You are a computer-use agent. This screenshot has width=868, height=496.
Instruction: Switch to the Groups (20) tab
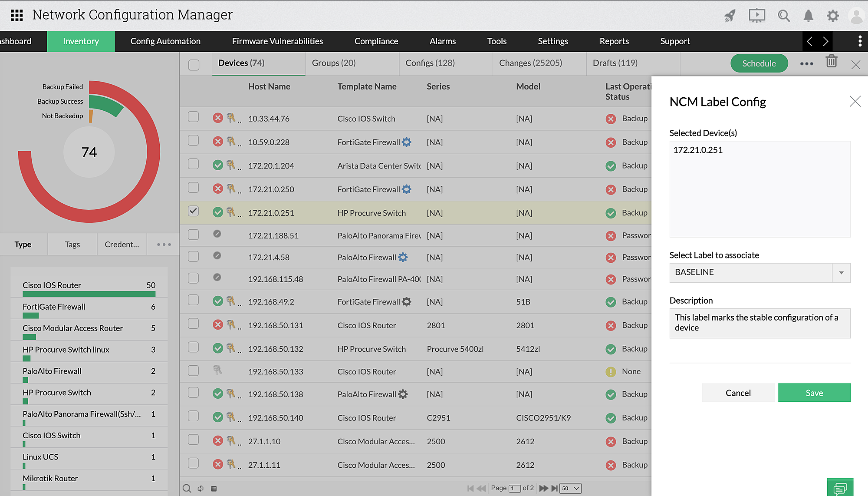coord(333,63)
